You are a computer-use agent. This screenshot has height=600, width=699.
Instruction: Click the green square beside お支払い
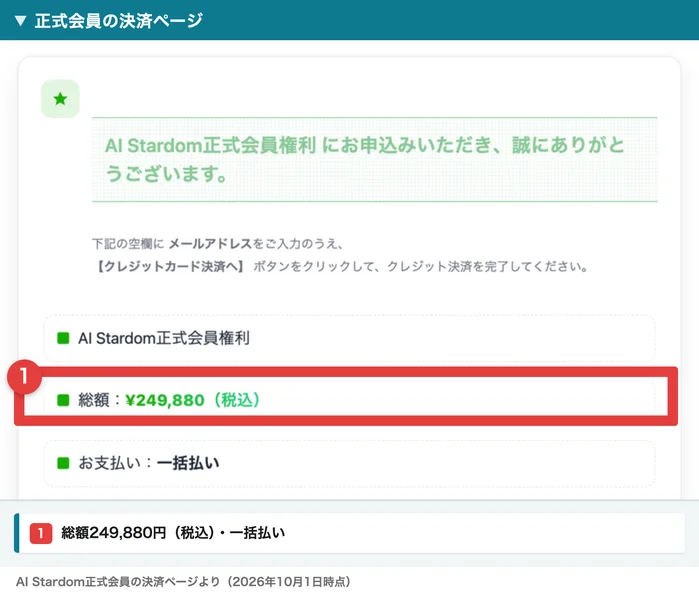pyautogui.click(x=63, y=463)
